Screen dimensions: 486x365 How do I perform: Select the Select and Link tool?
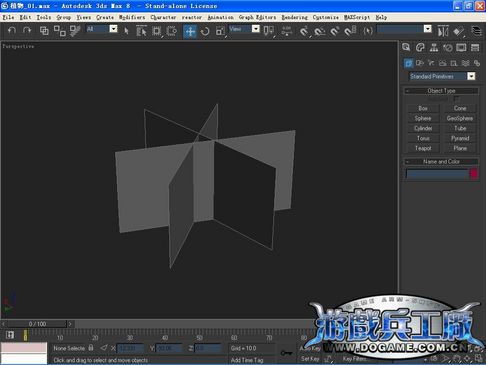(x=44, y=31)
